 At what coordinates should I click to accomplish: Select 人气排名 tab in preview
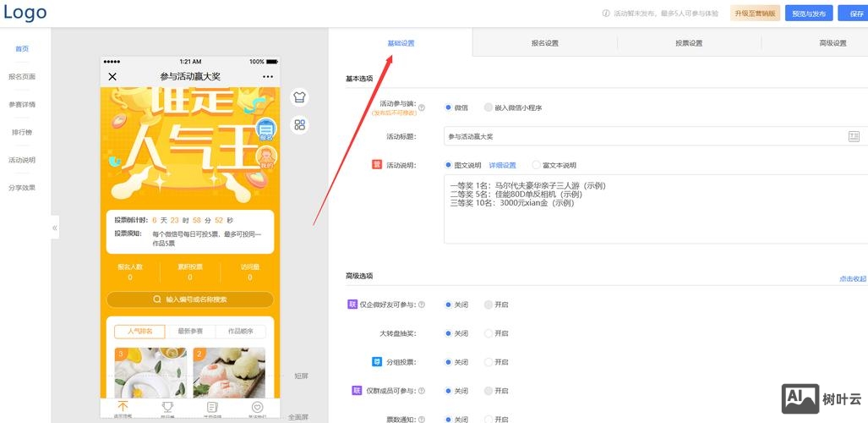click(x=139, y=332)
